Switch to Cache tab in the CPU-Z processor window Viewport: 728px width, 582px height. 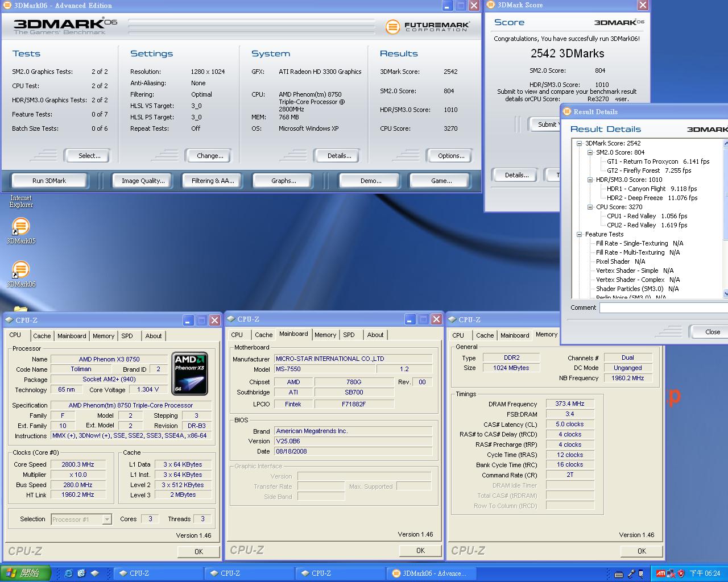click(x=42, y=336)
